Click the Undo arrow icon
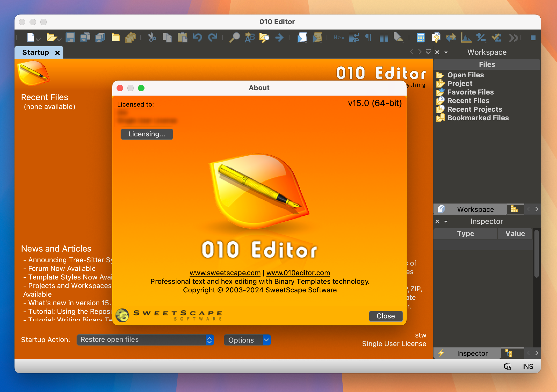Viewport: 557px width, 392px height. pyautogui.click(x=197, y=38)
